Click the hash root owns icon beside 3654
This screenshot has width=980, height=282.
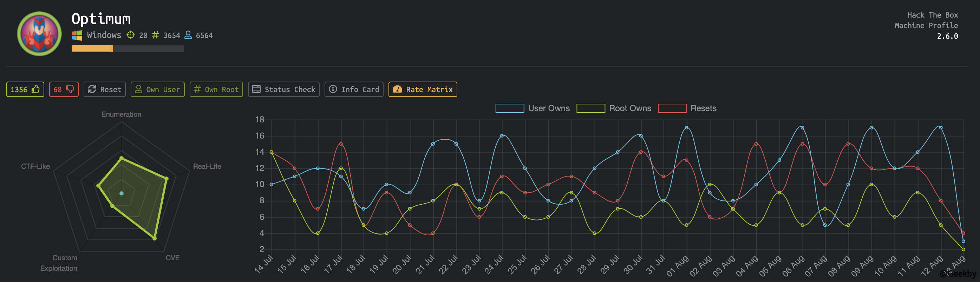(155, 35)
